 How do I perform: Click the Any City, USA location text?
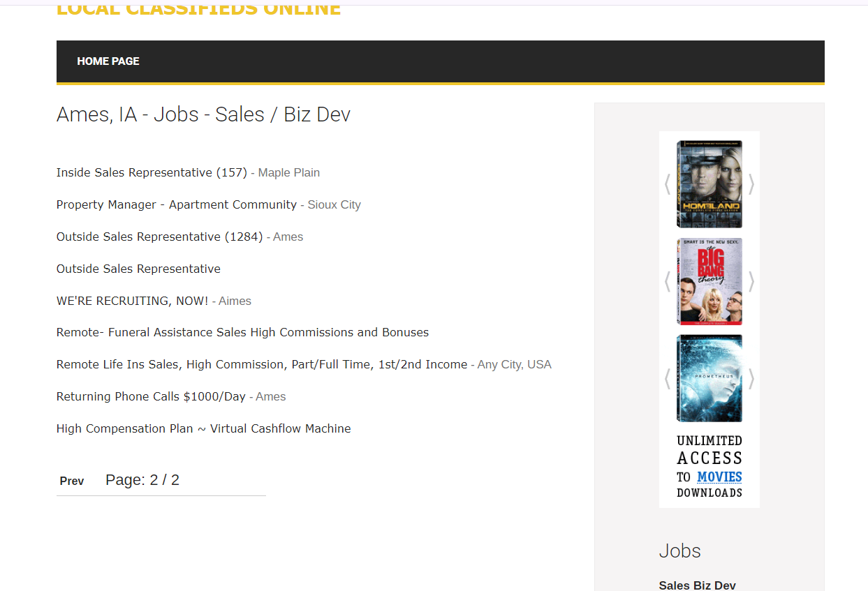[x=514, y=364]
